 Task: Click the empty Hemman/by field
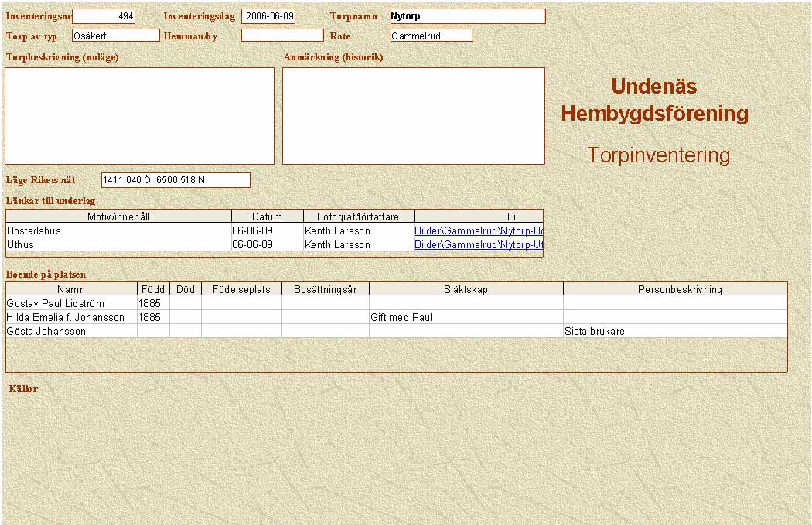[282, 36]
